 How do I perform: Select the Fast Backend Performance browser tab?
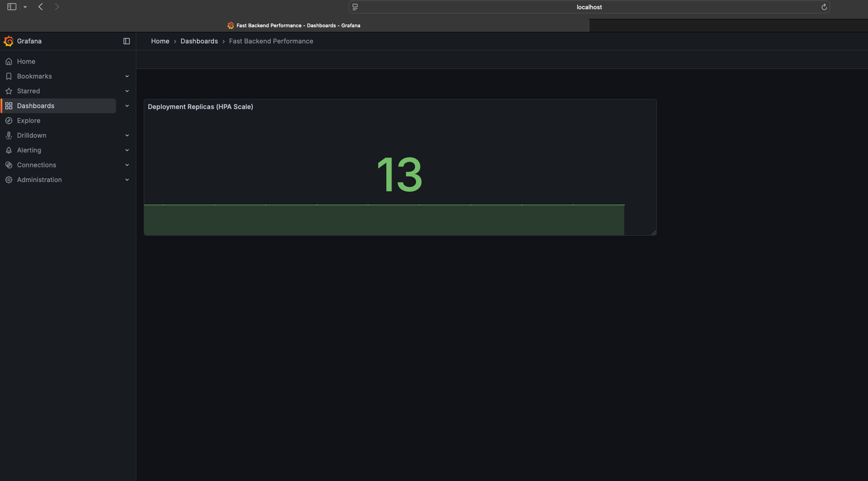tap(294, 25)
